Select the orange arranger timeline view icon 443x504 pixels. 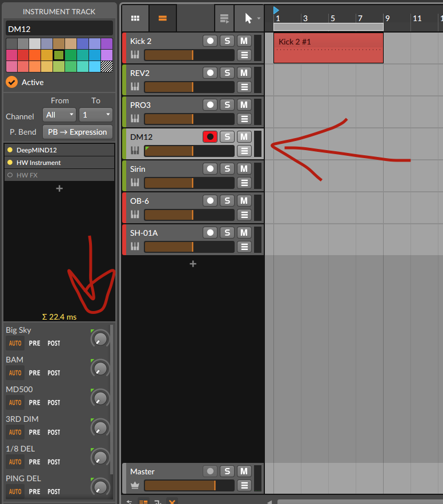163,18
